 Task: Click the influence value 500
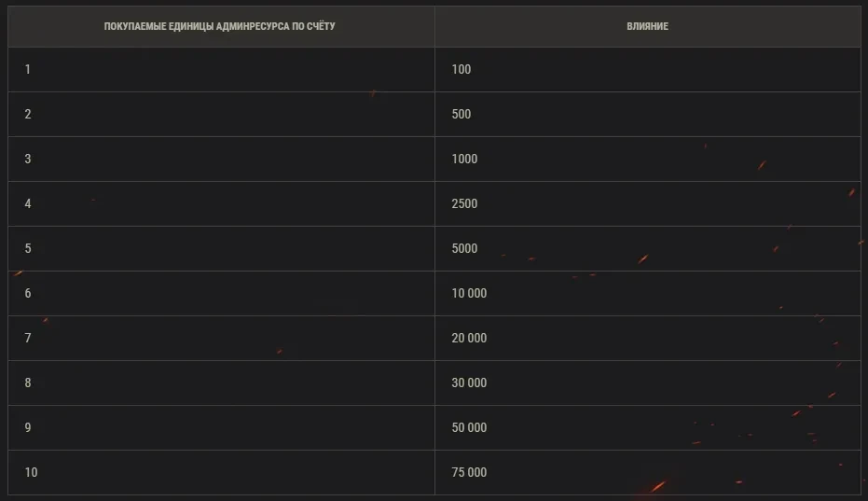pos(461,114)
